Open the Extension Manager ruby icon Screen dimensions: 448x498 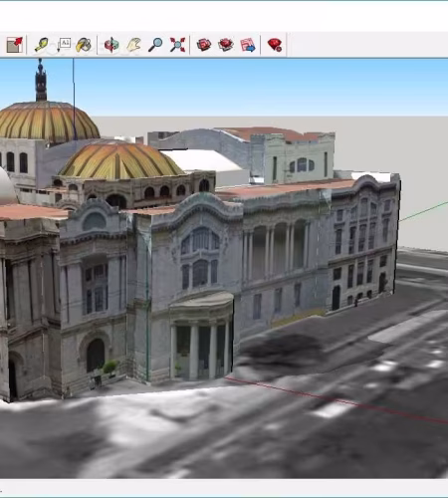275,45
